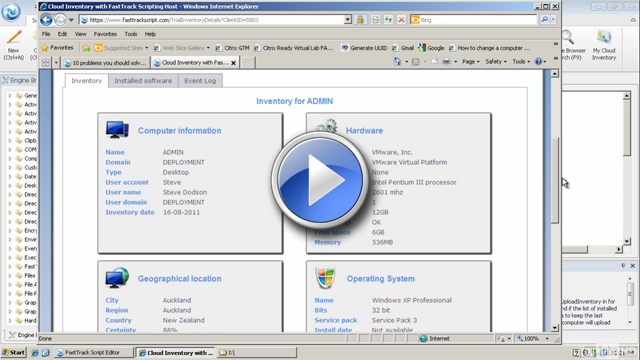Click the IE Back navigation button
Image resolution: width=640 pixels, height=360 pixels.
pos(46,20)
